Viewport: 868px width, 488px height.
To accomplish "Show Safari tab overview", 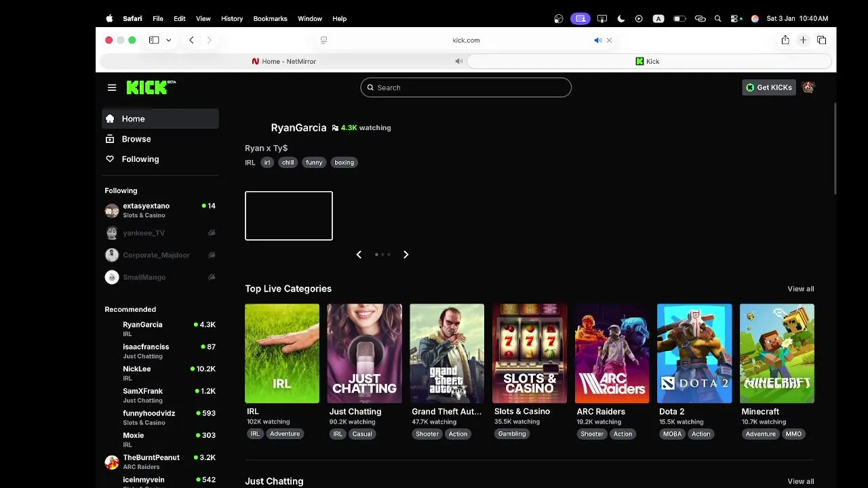I will tap(821, 40).
